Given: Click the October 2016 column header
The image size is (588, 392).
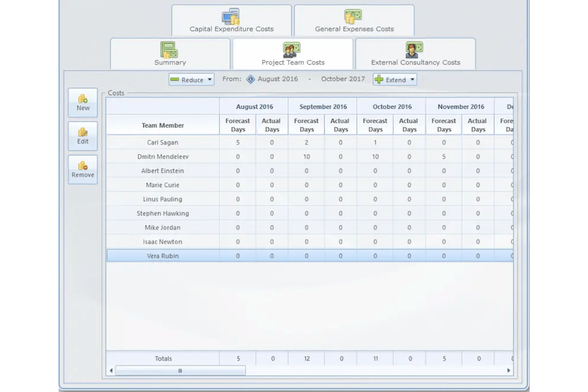Looking at the screenshot, I should click(x=392, y=106).
